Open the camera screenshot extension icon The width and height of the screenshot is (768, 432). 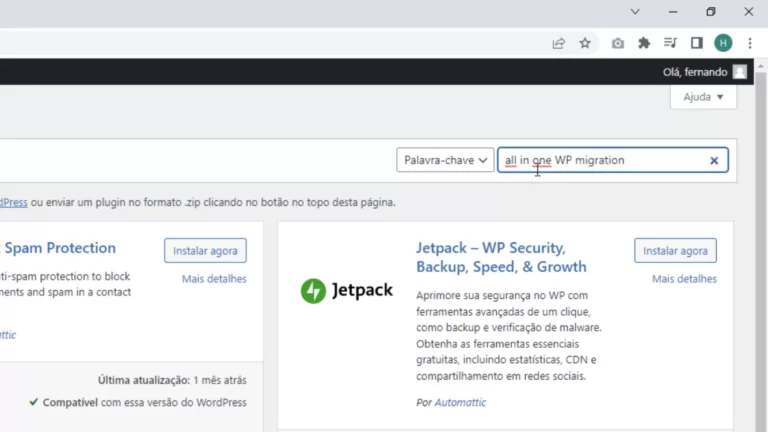(618, 43)
